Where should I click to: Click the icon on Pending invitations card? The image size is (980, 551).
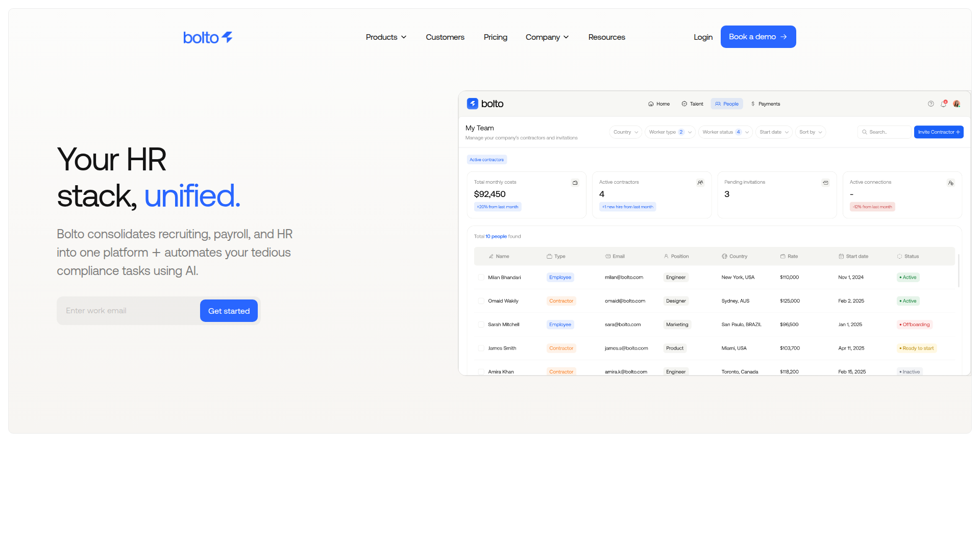click(825, 183)
